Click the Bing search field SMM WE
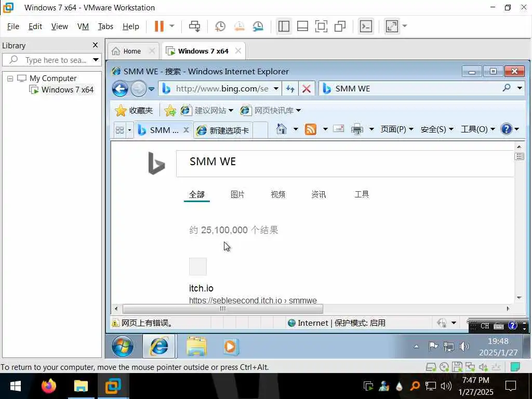532x399 pixels. pyautogui.click(x=345, y=163)
